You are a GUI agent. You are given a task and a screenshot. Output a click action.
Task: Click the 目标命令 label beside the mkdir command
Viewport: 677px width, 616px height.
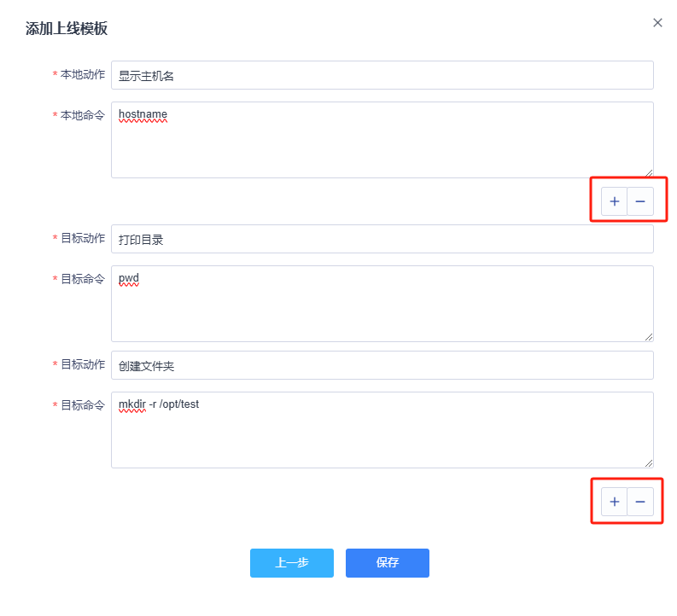click(x=83, y=405)
